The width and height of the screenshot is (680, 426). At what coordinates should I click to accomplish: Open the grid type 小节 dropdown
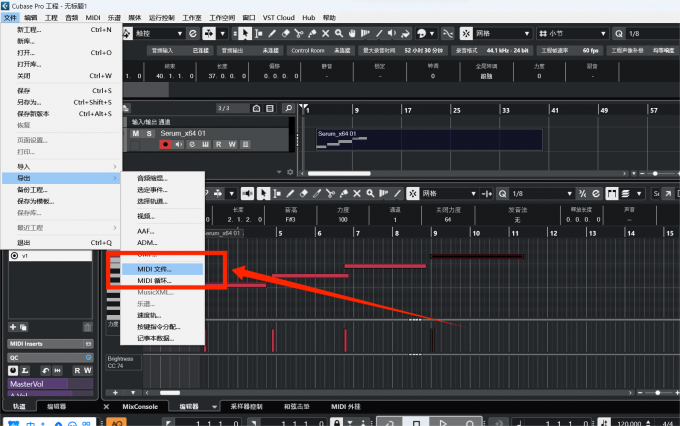tap(572, 33)
